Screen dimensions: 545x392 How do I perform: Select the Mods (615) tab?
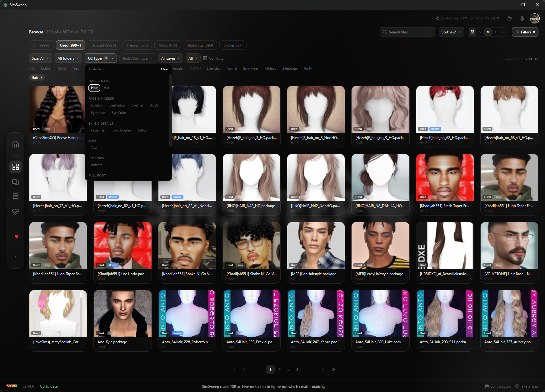coord(167,45)
